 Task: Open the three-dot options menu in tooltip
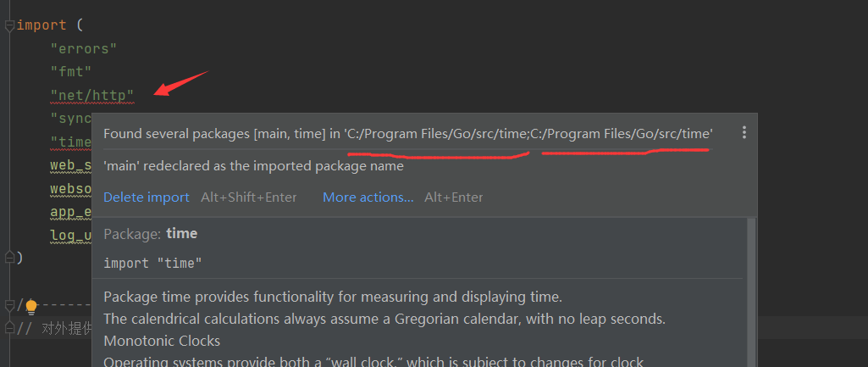point(744,133)
